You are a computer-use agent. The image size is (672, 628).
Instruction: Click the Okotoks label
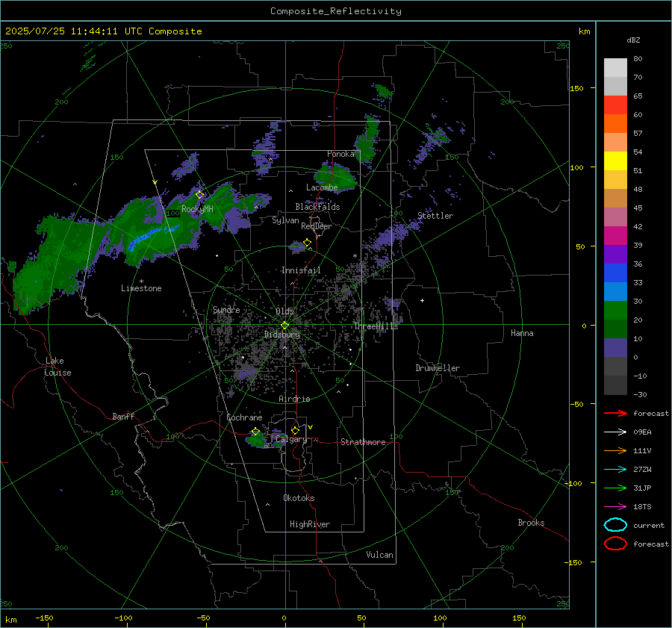click(299, 498)
